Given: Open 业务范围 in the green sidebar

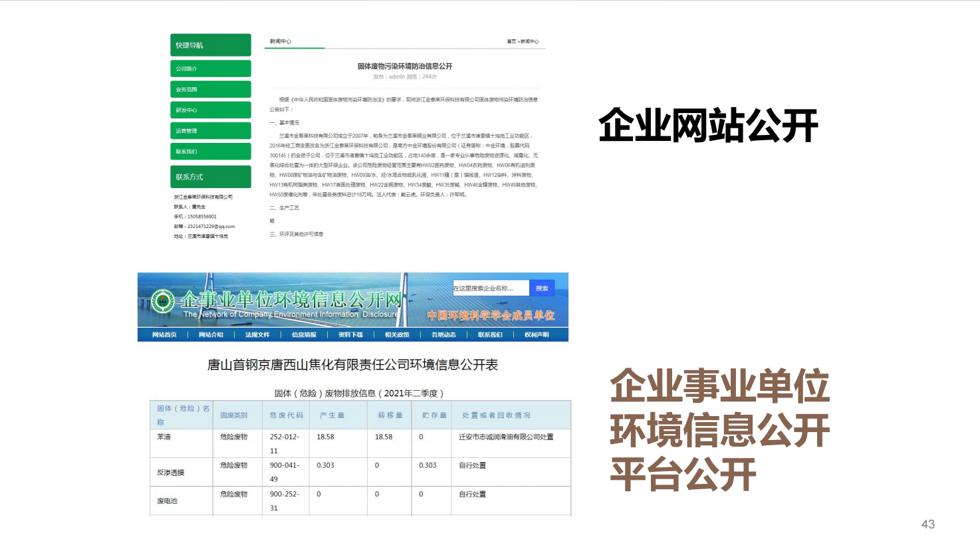Looking at the screenshot, I should (210, 89).
